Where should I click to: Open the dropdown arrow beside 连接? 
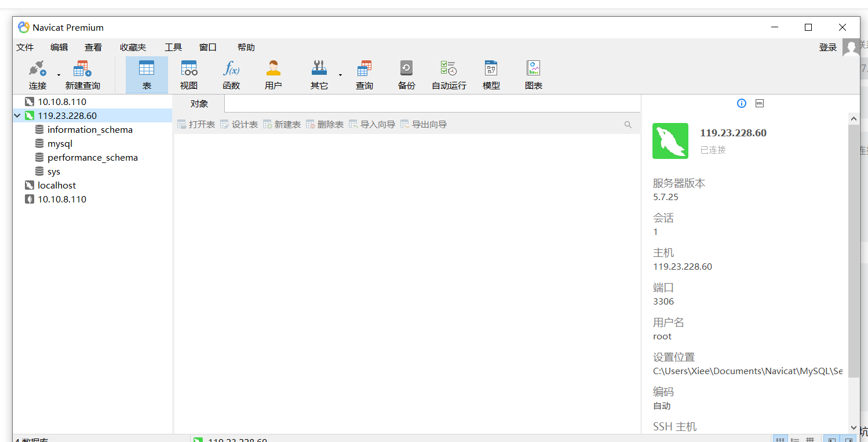(x=59, y=75)
